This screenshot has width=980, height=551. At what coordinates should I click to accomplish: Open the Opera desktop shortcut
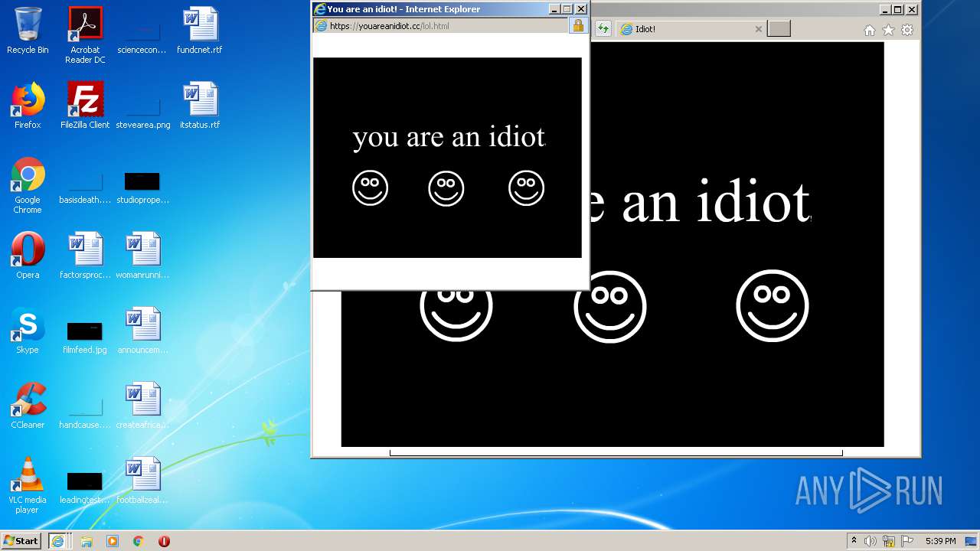coord(28,256)
